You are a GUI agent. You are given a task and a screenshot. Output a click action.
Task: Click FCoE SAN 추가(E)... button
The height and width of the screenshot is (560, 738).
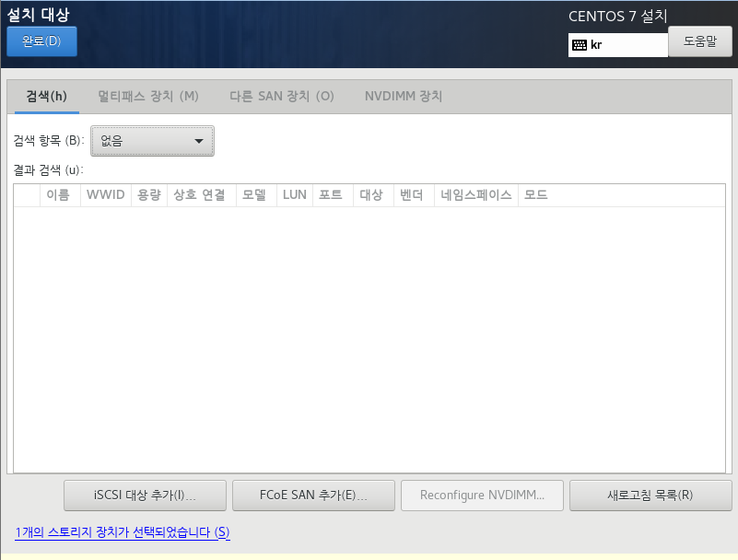pos(313,496)
